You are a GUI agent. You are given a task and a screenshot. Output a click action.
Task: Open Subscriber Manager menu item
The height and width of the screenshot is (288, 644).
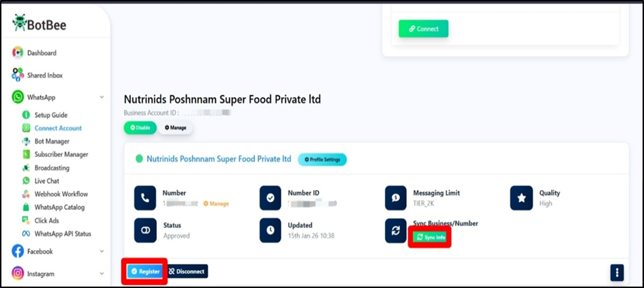tap(61, 155)
